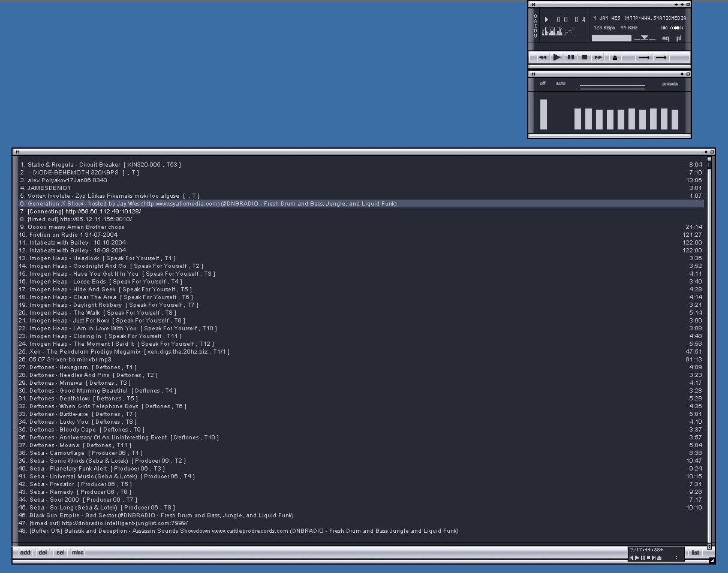Open the playlist misc menu

coord(78,553)
